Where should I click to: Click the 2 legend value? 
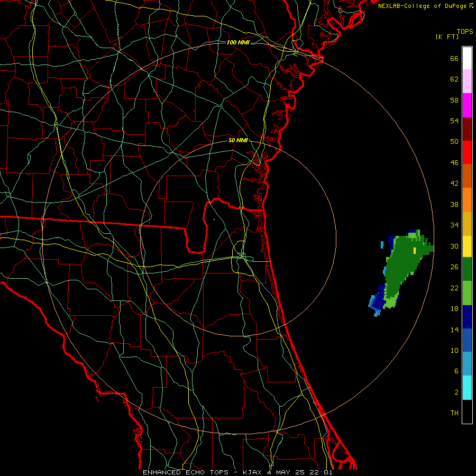coord(456,392)
